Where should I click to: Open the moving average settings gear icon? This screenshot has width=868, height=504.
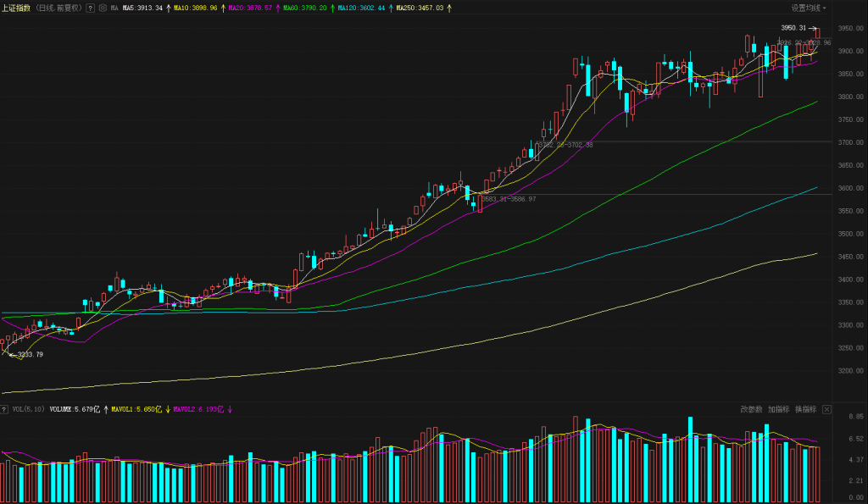click(x=103, y=8)
